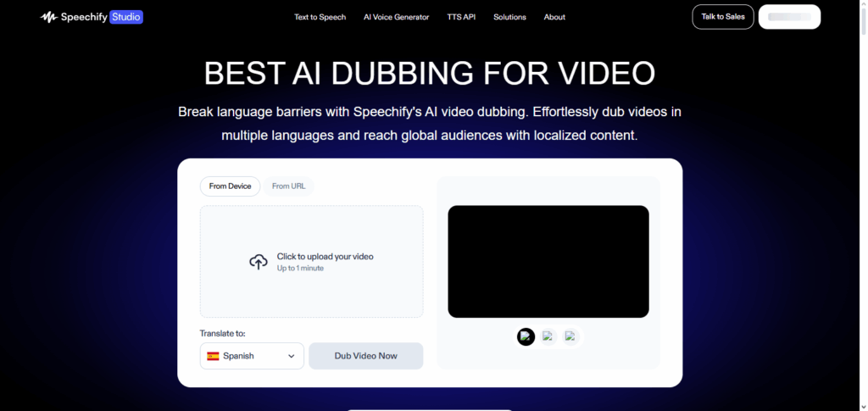
Task: Click the dropdown chevron next to Spanish
Action: [x=292, y=356]
